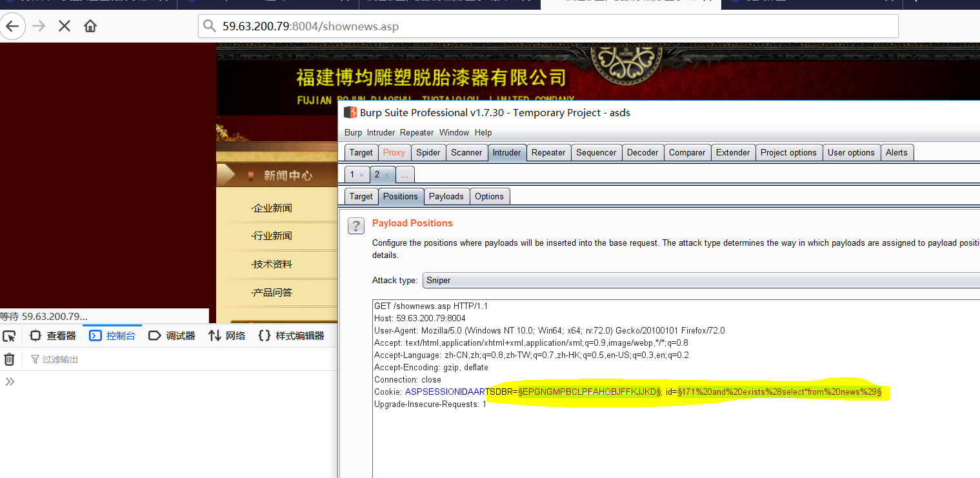Switch to the main Target tab
Image resolution: width=980 pixels, height=478 pixels.
pos(361,153)
